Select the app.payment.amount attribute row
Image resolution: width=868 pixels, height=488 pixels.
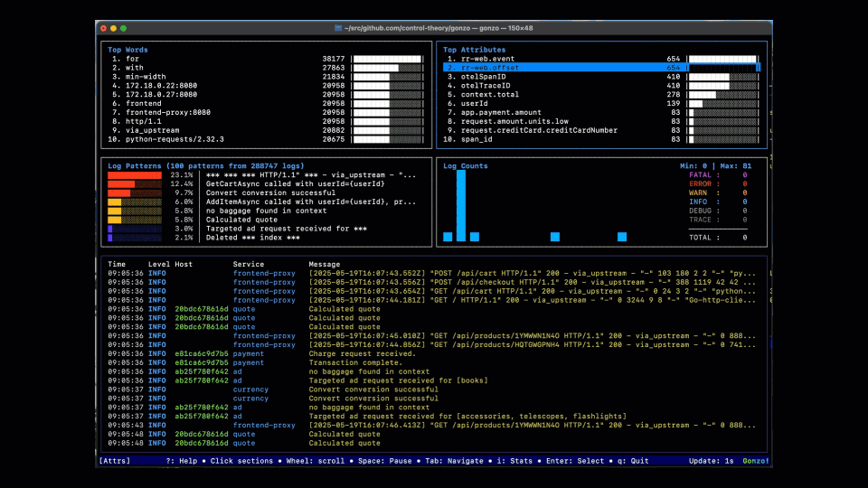[601, 112]
